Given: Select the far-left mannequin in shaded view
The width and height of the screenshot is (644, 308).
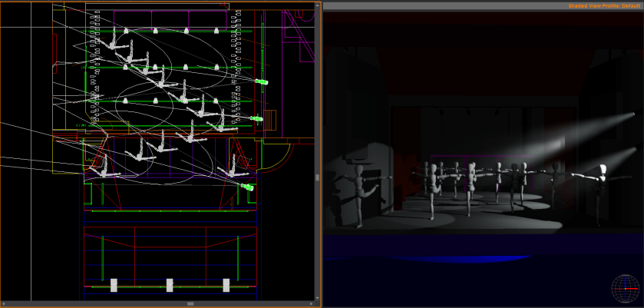Looking at the screenshot, I should 358,194.
